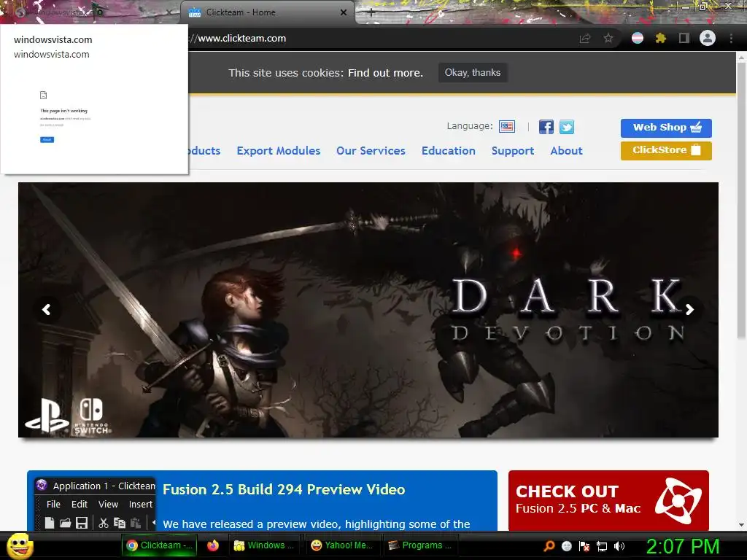This screenshot has height=560, width=747.
Task: Toggle the browser side panel
Action: [684, 38]
